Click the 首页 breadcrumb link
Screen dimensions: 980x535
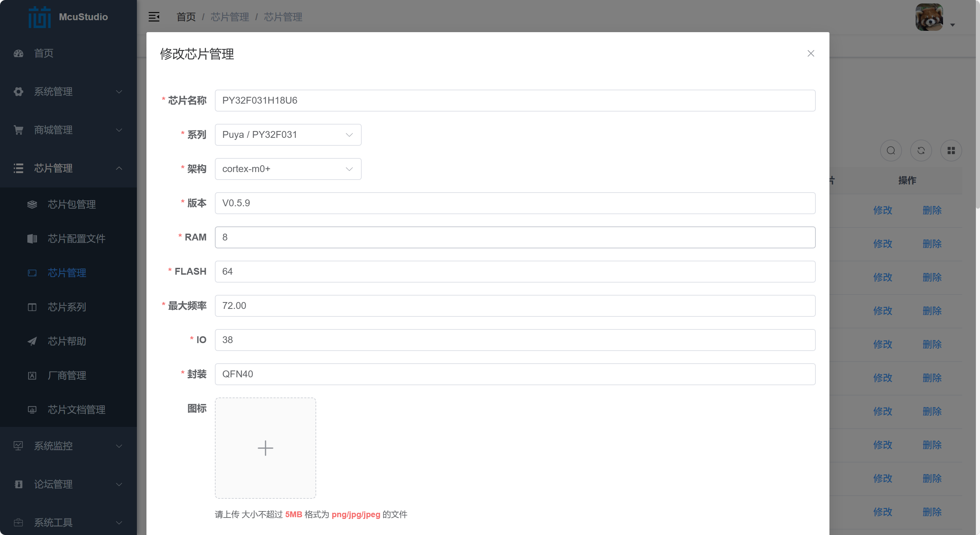(x=186, y=17)
